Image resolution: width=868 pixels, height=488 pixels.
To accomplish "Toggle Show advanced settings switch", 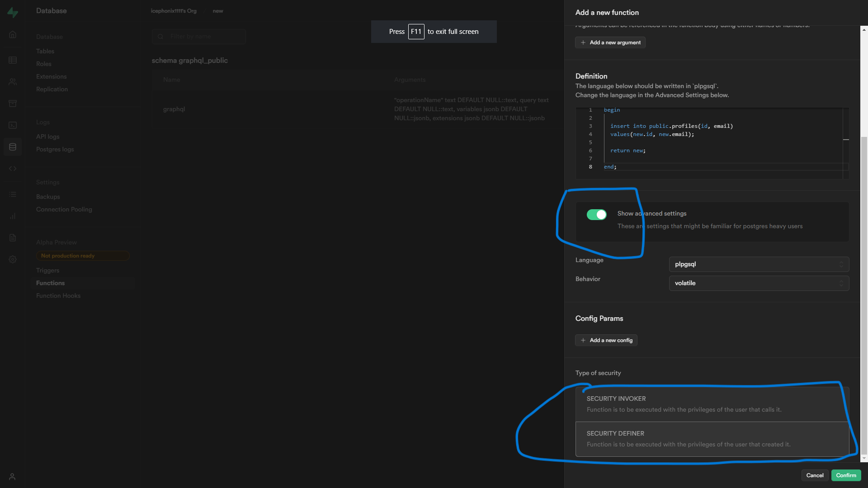I will [596, 215].
